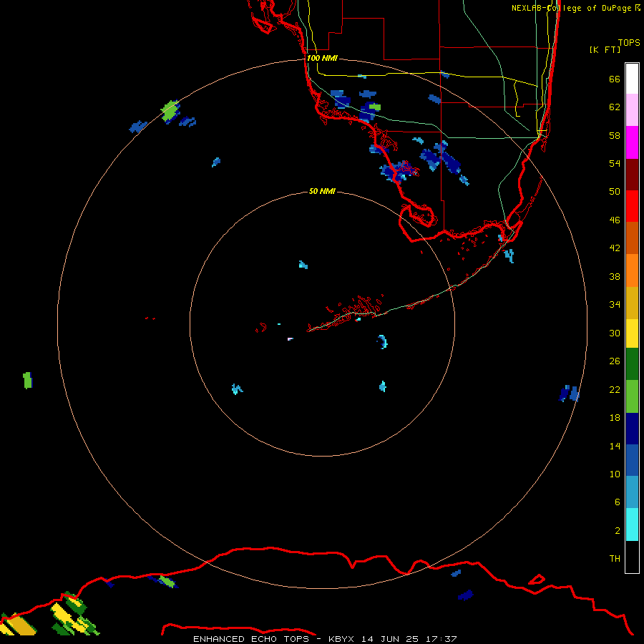Click the small green echo patch over southwest Florida
644x644 pixels.
click(374, 107)
